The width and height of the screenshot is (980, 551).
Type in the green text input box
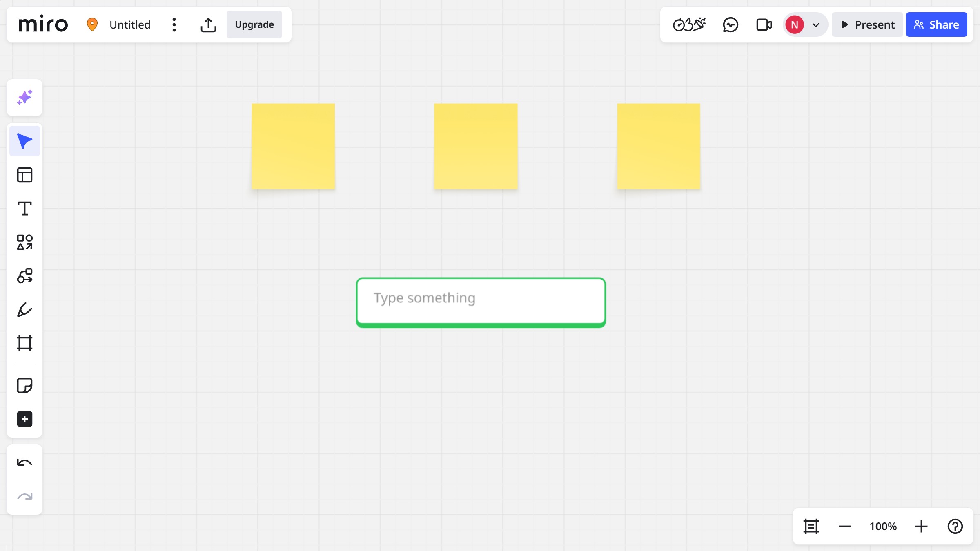click(481, 301)
